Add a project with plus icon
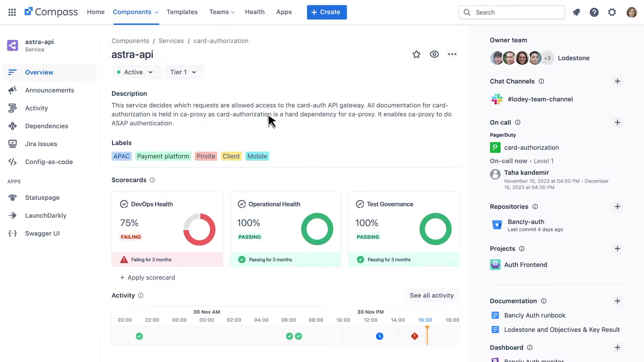Viewport: 644px width, 362px height. tap(617, 248)
